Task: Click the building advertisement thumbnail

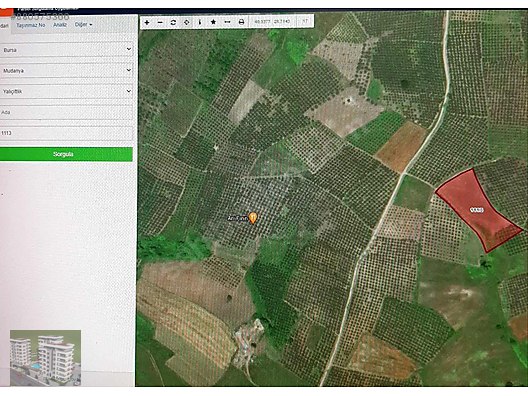Action: (x=45, y=358)
